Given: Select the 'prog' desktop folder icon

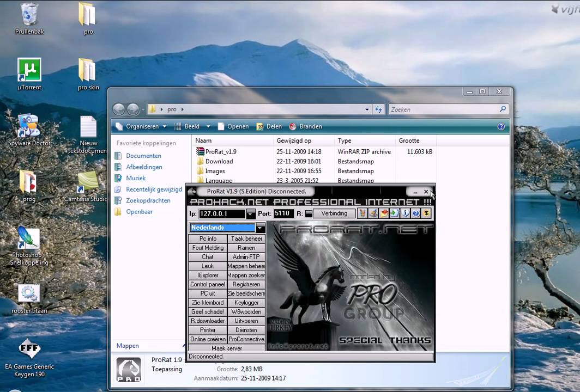Looking at the screenshot, I should (29, 186).
